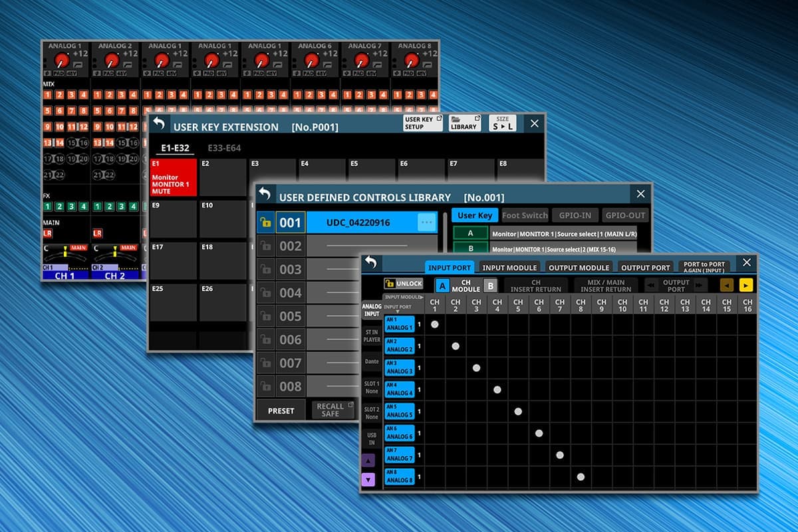The height and width of the screenshot is (532, 798).
Task: Toggle the lock icon beside library entry 002
Action: click(265, 246)
